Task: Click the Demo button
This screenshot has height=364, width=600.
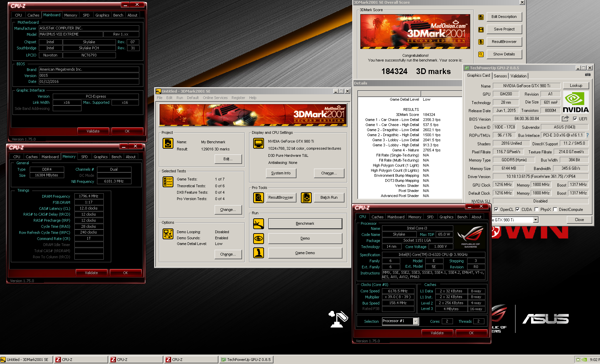Action: pos(305,238)
